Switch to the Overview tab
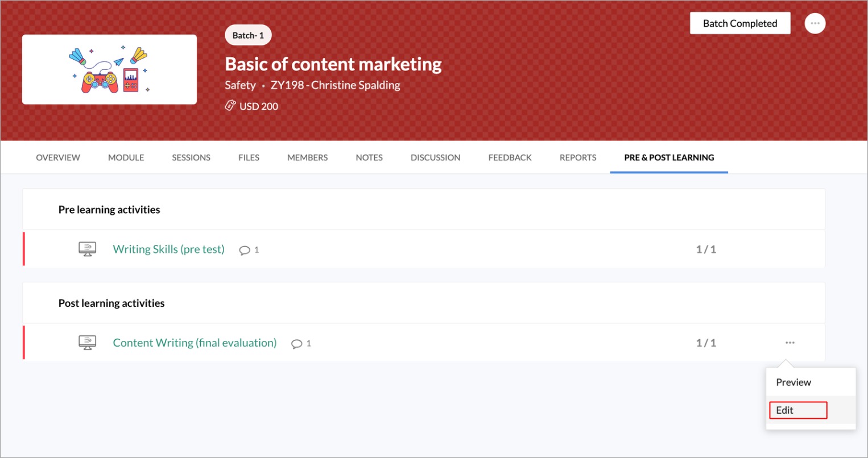 [58, 157]
